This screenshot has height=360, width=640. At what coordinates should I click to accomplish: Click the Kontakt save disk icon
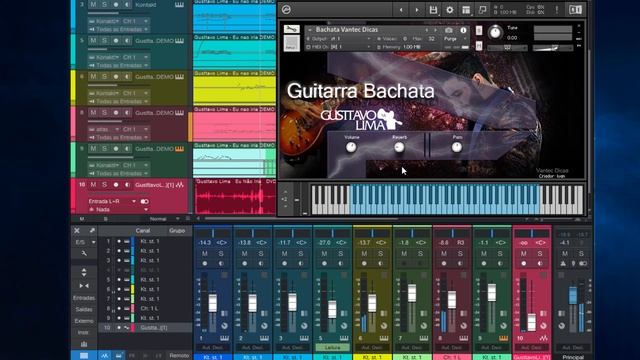pyautogui.click(x=433, y=10)
